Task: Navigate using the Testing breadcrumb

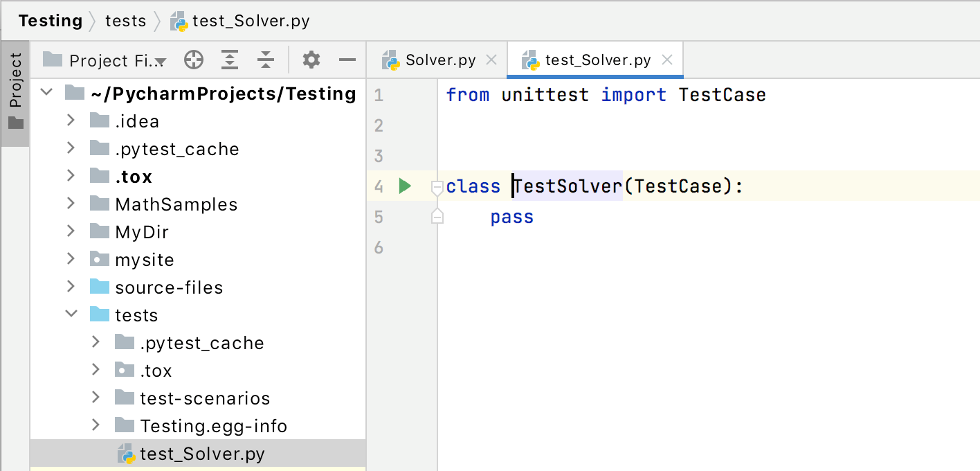Action: tap(50, 20)
